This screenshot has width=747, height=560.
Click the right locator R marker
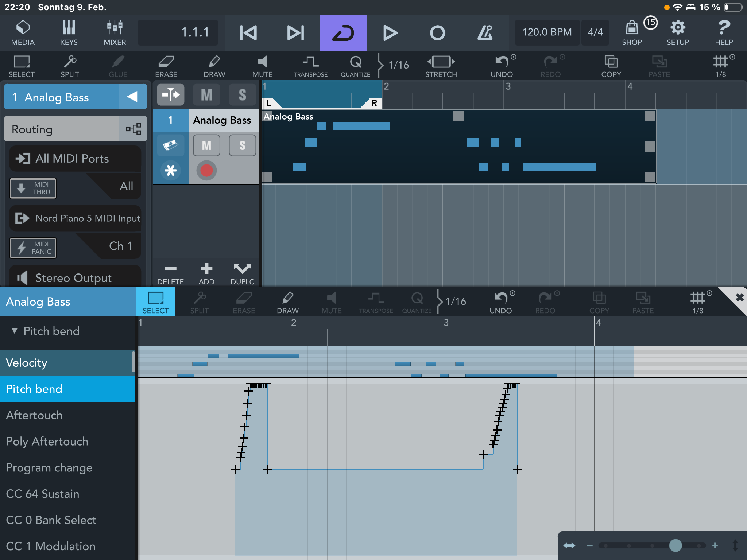[x=373, y=103]
